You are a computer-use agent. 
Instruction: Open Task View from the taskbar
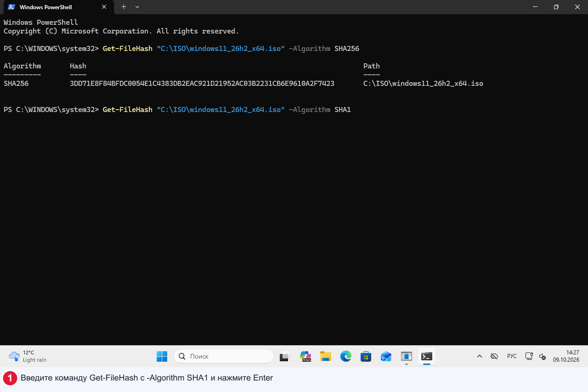(x=285, y=356)
